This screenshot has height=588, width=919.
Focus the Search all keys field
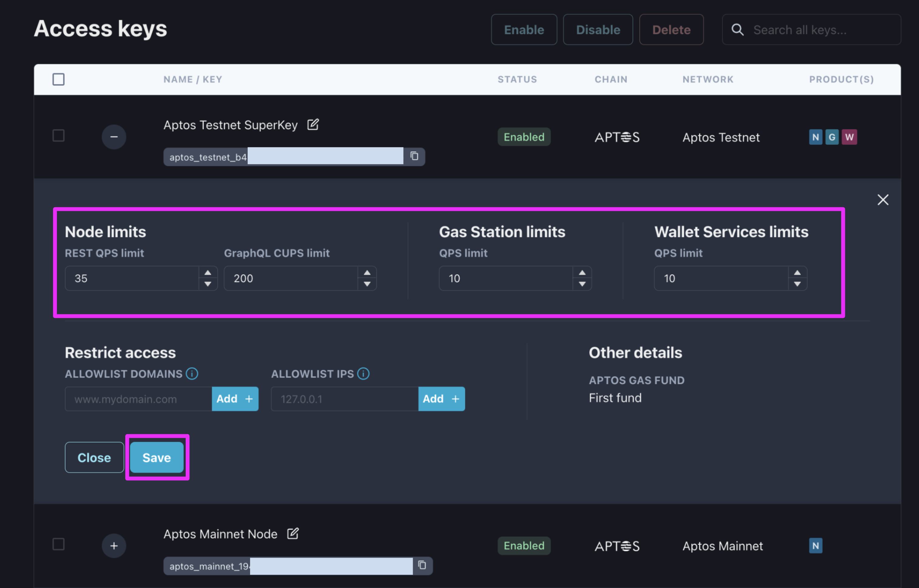811,30
